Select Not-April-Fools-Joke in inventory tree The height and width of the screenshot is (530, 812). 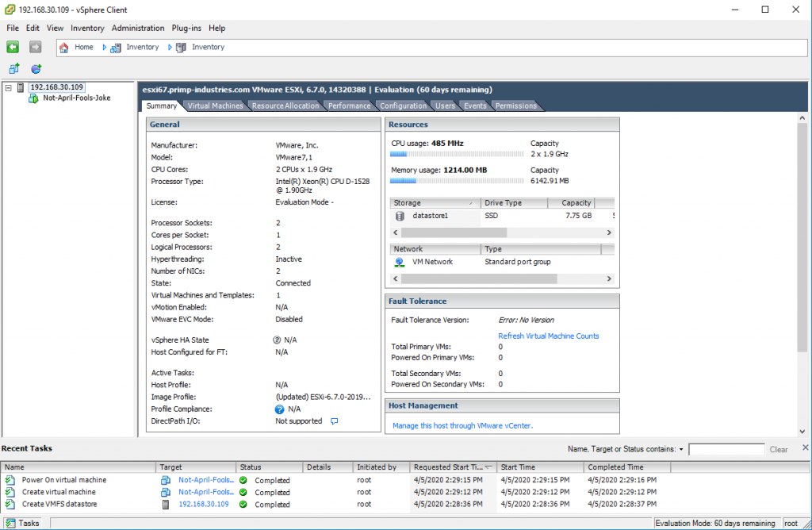click(x=77, y=98)
